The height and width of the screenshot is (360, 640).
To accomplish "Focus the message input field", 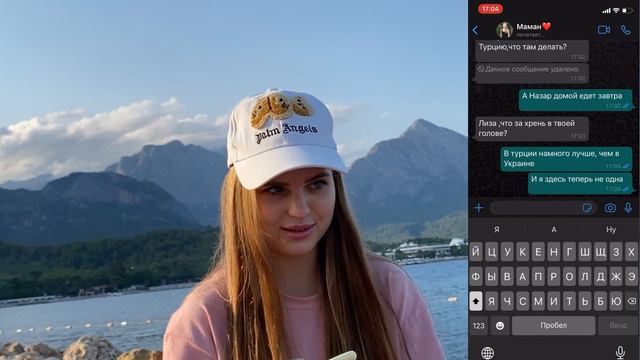I will tap(542, 208).
